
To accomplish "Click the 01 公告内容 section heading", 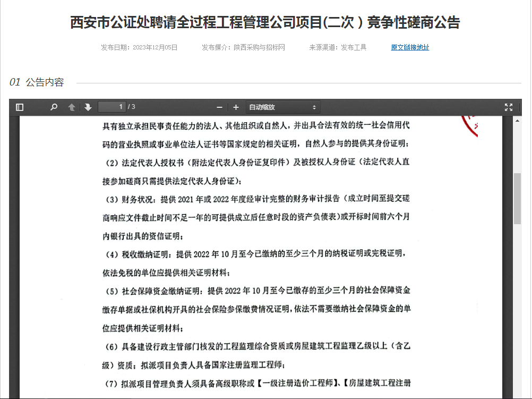I will pos(37,82).
